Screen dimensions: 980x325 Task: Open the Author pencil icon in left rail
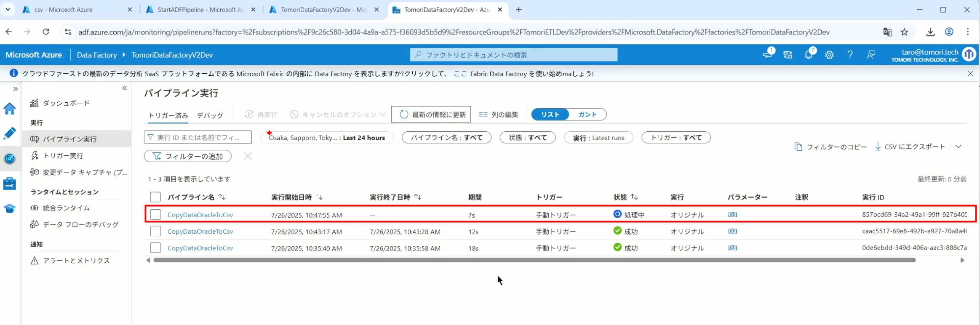click(x=10, y=133)
